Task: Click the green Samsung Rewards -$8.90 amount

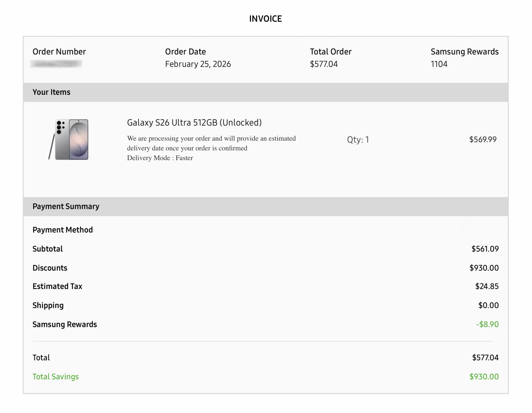Action: click(487, 324)
